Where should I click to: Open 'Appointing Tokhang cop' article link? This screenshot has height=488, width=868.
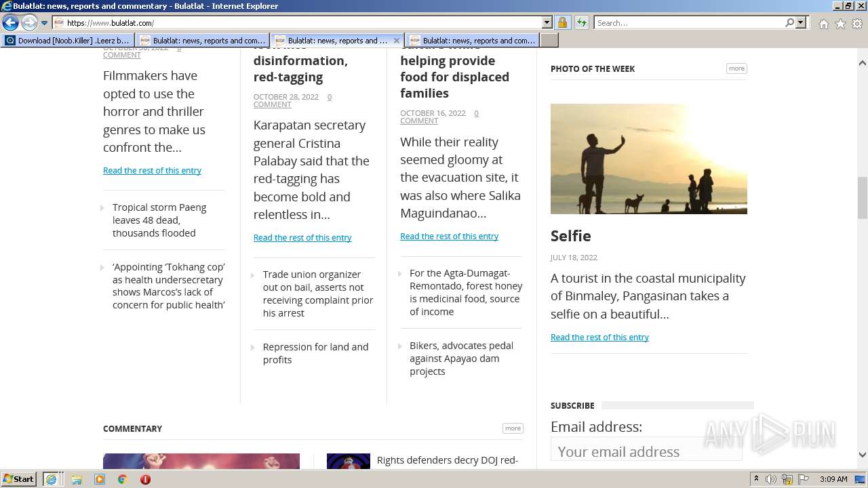(169, 286)
